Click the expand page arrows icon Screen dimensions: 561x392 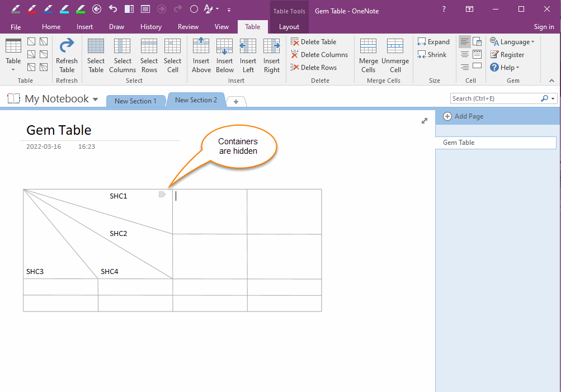425,121
